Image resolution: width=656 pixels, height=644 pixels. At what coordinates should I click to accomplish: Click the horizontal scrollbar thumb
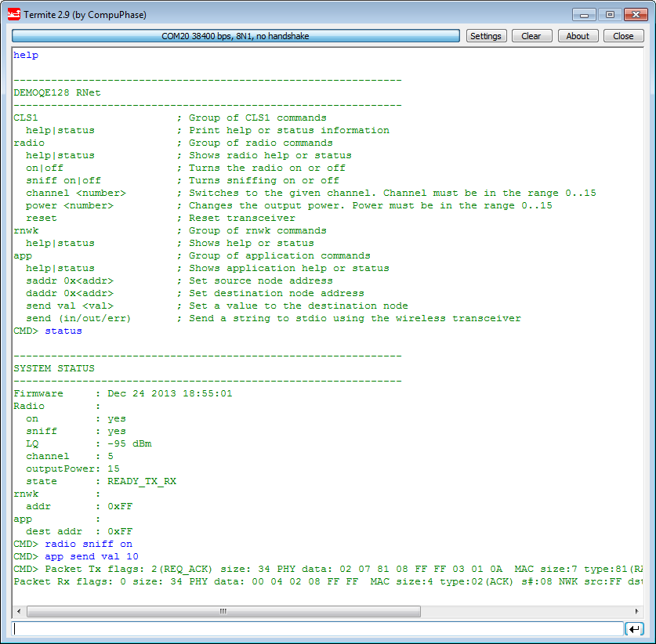(x=223, y=611)
